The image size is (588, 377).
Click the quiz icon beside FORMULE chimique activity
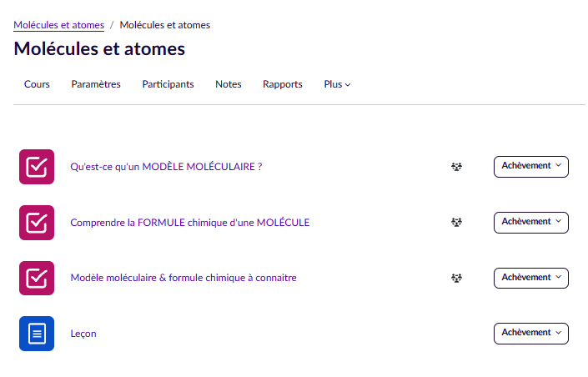37,223
